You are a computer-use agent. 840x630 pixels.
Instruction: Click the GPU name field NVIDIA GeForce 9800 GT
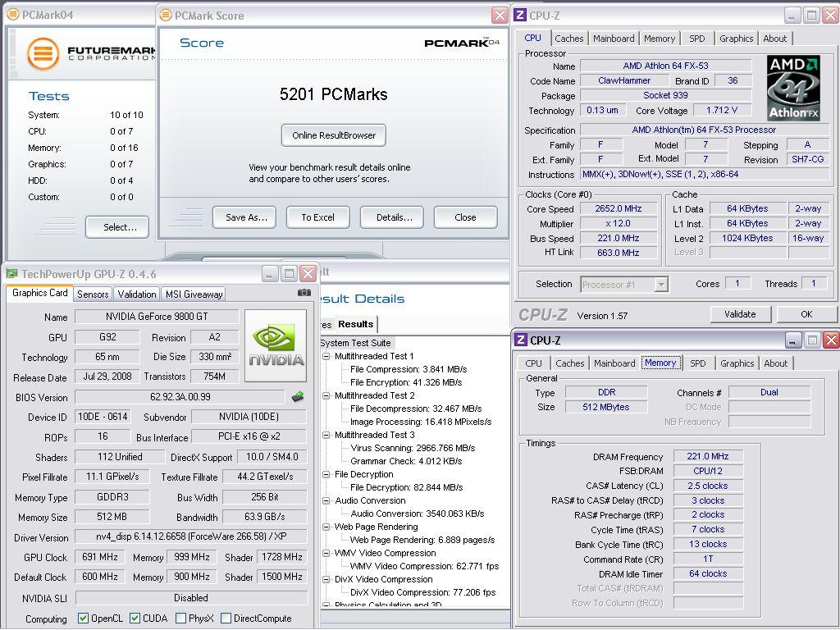tap(157, 317)
